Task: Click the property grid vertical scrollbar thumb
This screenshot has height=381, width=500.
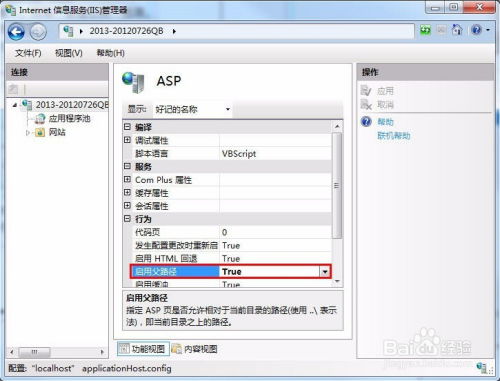Action: pos(337,185)
